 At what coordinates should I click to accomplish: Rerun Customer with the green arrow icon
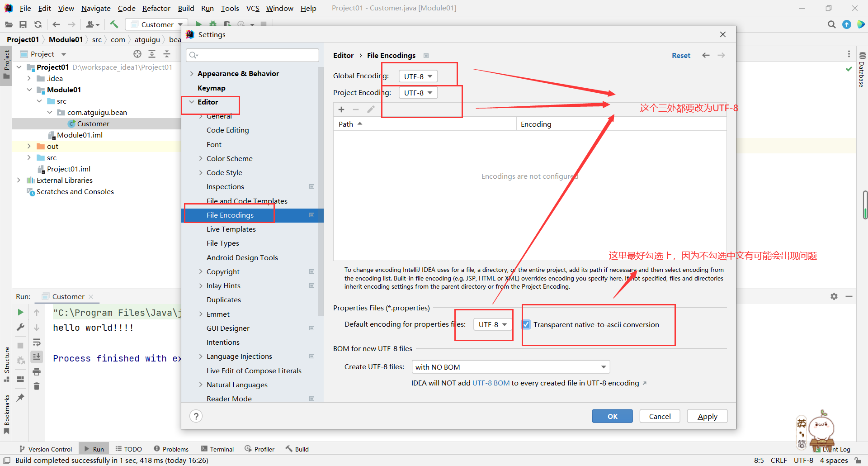coord(20,312)
